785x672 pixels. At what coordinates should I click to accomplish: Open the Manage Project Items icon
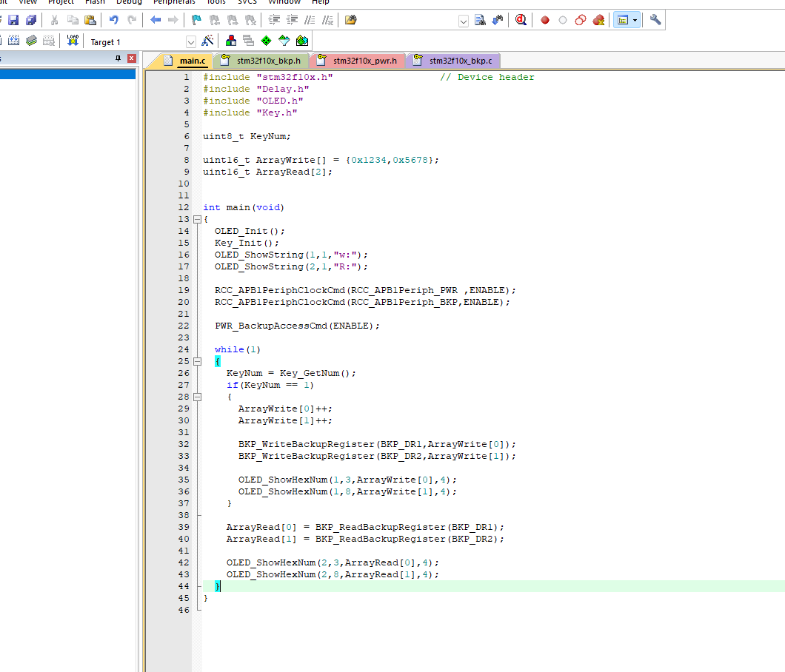[x=231, y=41]
